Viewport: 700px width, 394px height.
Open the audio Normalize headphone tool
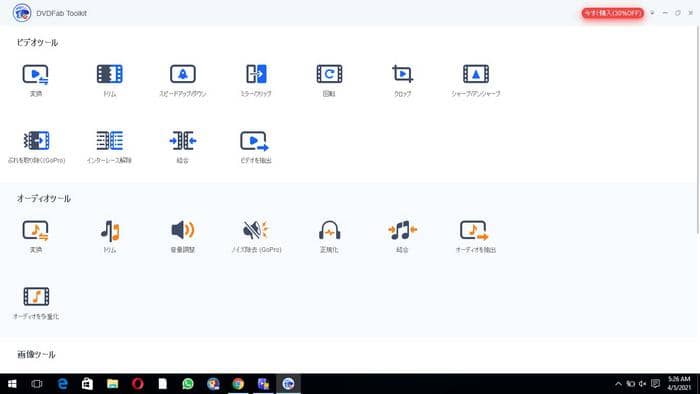pyautogui.click(x=329, y=236)
